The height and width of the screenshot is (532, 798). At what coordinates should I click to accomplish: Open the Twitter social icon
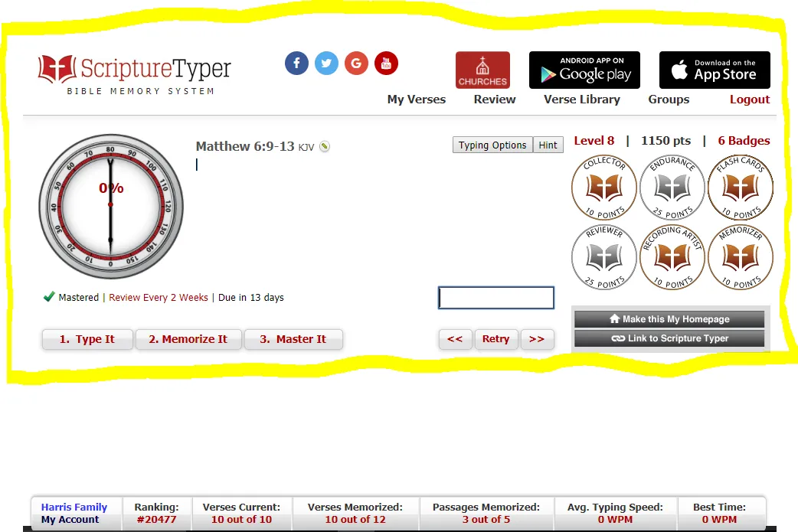(x=326, y=64)
